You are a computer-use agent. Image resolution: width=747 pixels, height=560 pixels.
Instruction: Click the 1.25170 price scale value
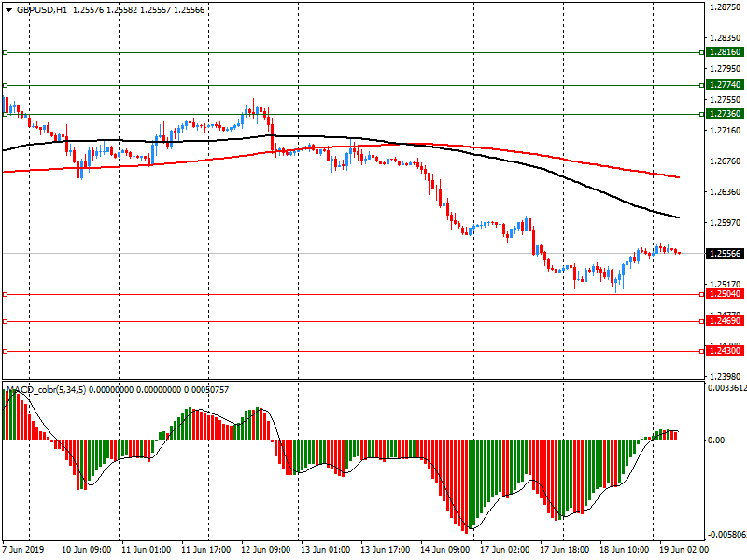(726, 285)
